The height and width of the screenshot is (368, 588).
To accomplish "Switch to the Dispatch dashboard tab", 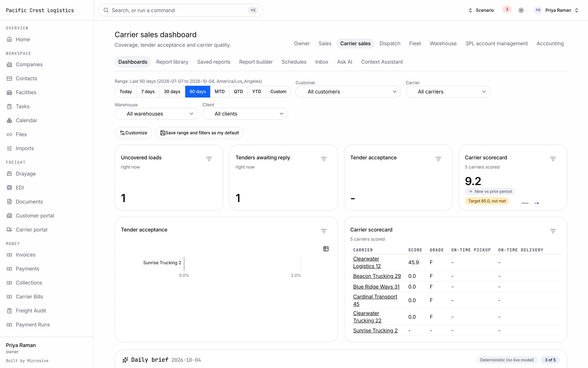I will click(x=390, y=44).
